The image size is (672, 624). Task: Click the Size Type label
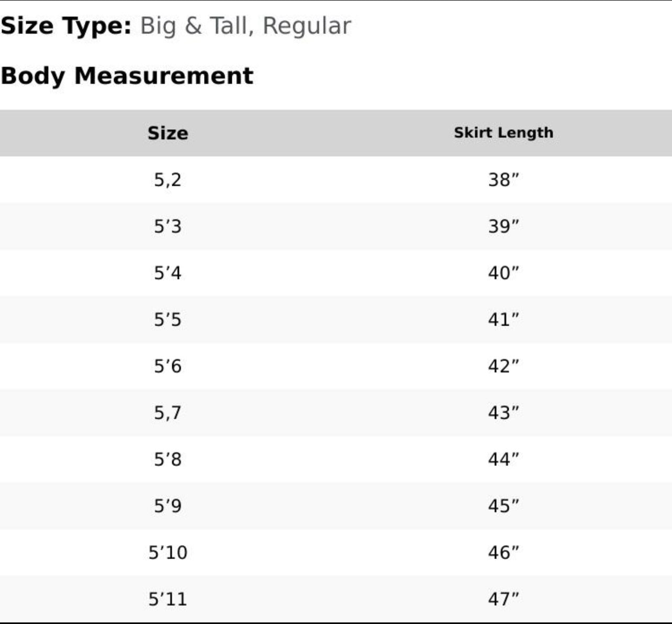[x=66, y=26]
